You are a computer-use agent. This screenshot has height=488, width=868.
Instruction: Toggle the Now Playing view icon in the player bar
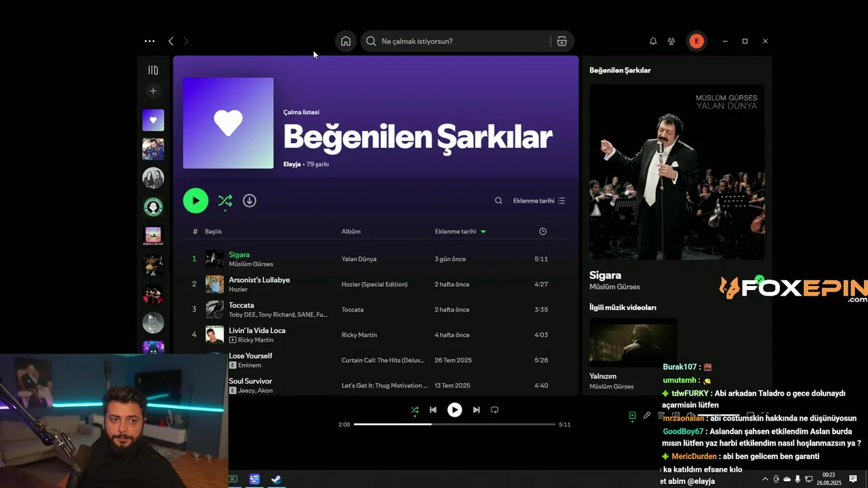tap(632, 415)
